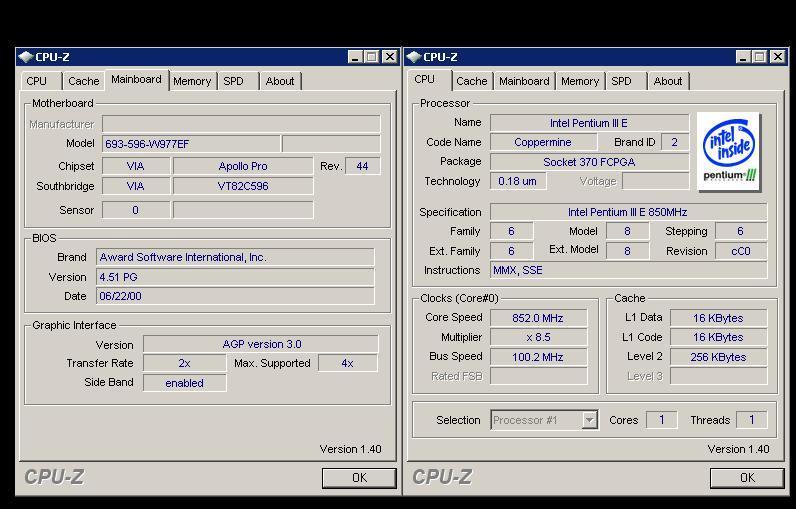Click chipset Rev. value 44
Screen dimensions: 796x509
pyautogui.click(x=362, y=166)
